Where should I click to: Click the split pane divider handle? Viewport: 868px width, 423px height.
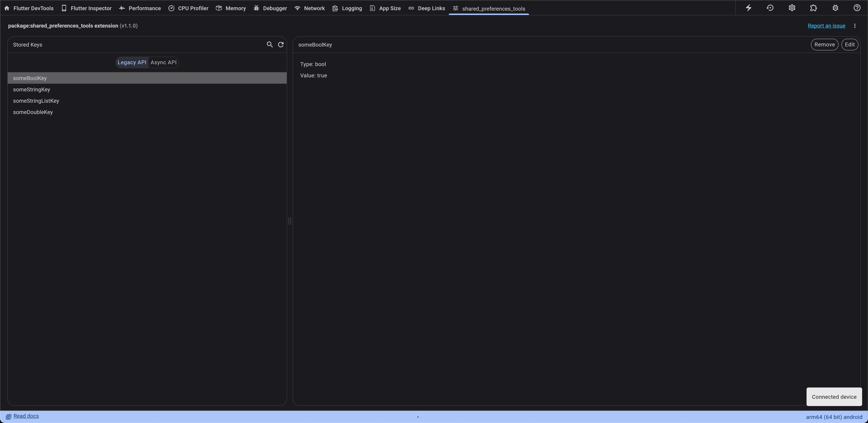click(x=289, y=221)
